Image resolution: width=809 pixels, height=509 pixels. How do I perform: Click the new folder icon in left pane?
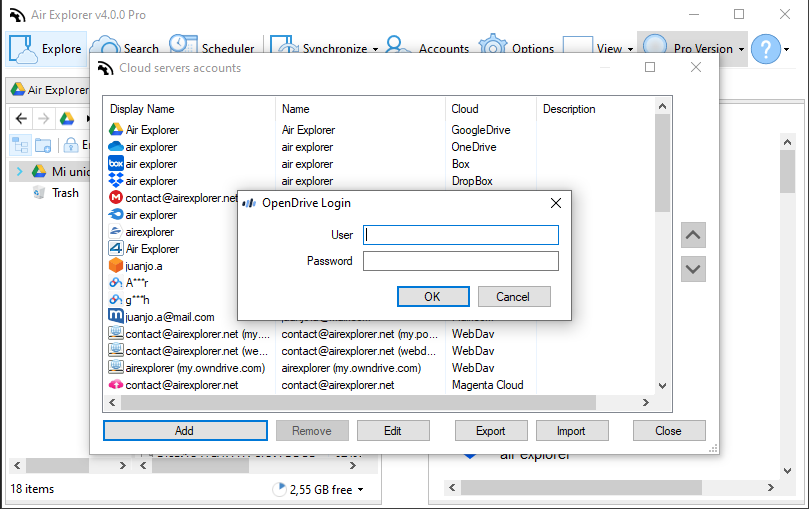(x=43, y=145)
